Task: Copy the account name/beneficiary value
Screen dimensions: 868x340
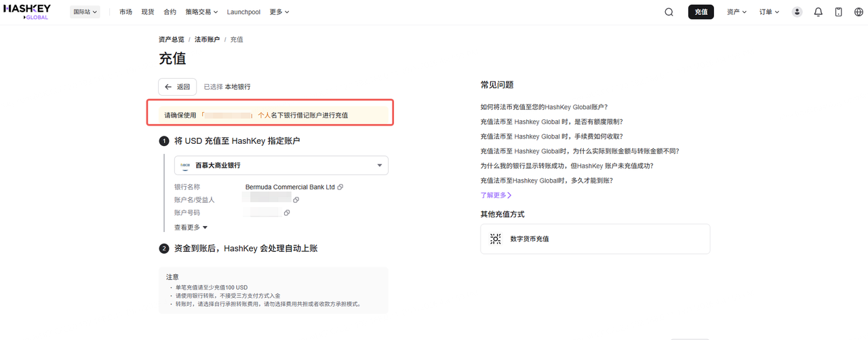Action: coord(296,200)
